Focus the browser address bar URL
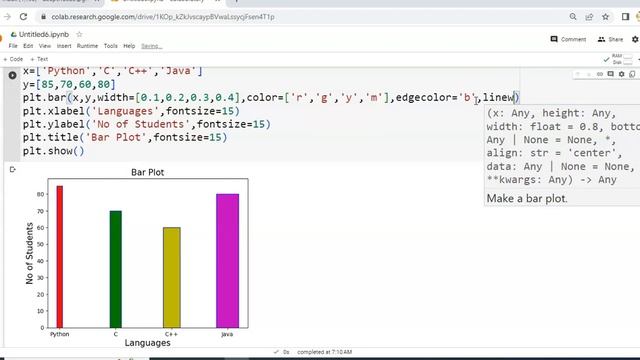The width and height of the screenshot is (640, 360). [162, 17]
